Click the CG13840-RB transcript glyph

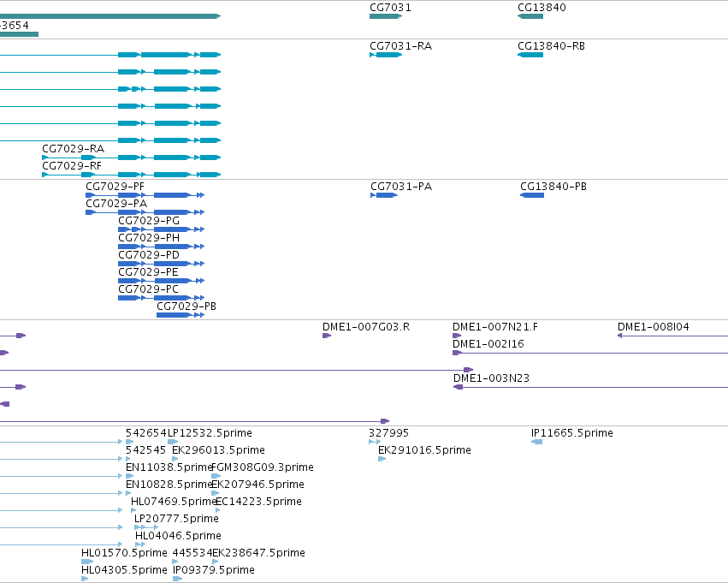(x=530, y=55)
